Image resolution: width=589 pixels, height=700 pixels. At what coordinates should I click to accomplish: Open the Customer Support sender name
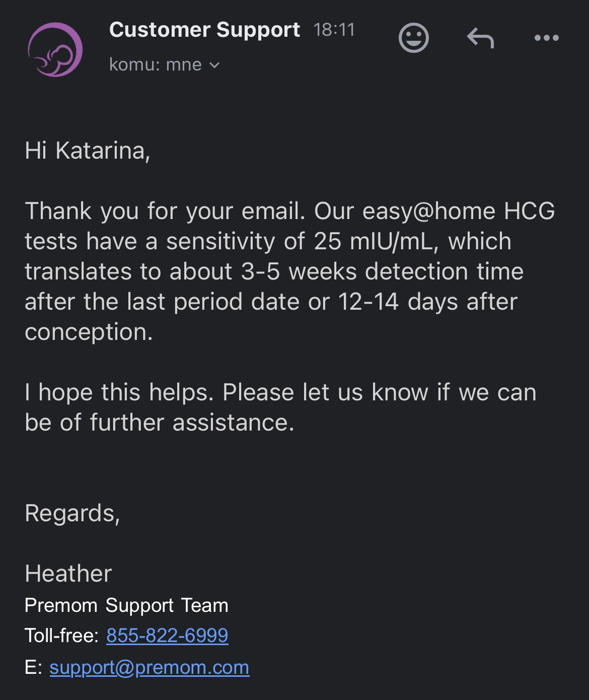204,30
